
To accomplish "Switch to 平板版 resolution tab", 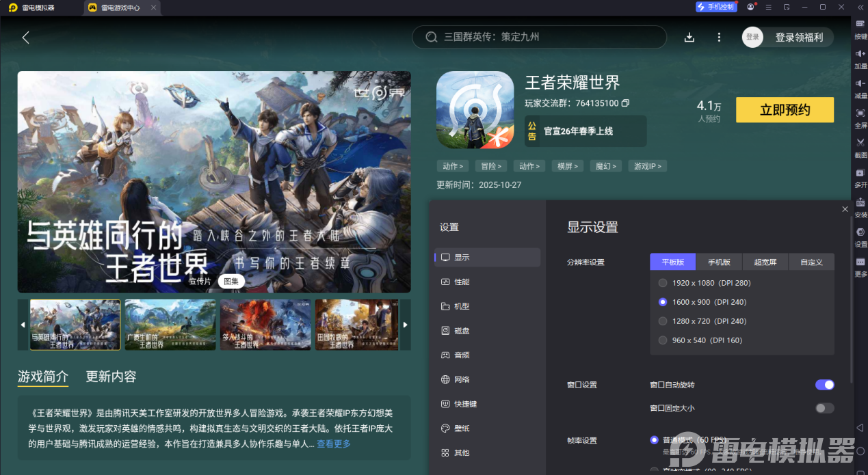I will (x=672, y=262).
